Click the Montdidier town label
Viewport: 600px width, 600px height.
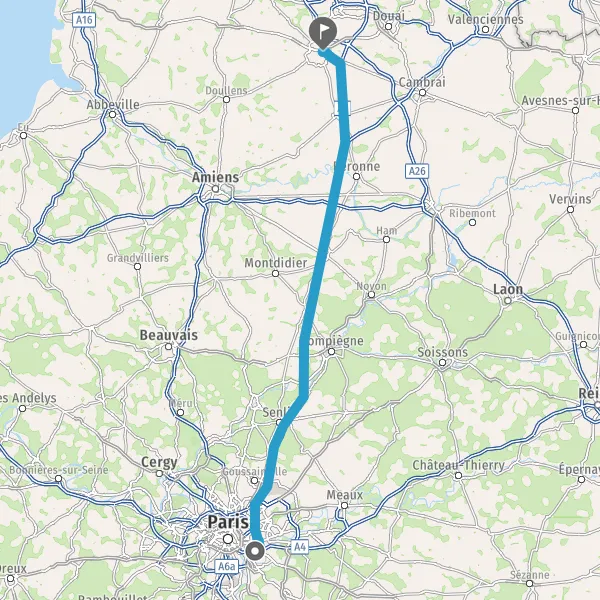point(276,263)
